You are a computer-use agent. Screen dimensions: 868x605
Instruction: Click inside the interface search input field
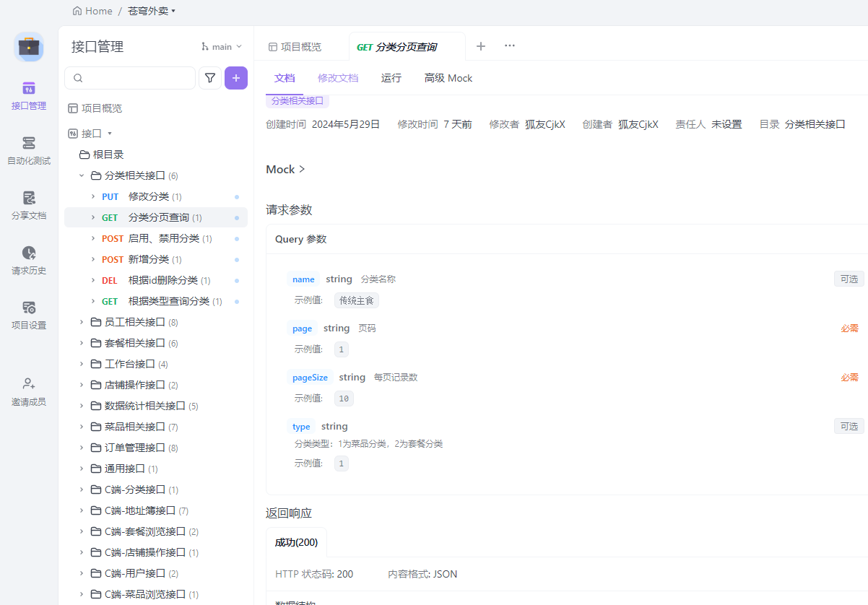130,77
